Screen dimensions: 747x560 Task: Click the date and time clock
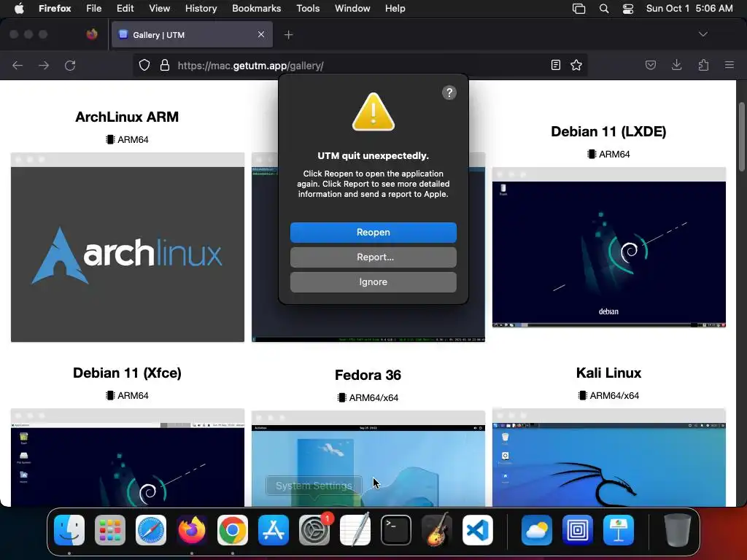[x=689, y=9]
